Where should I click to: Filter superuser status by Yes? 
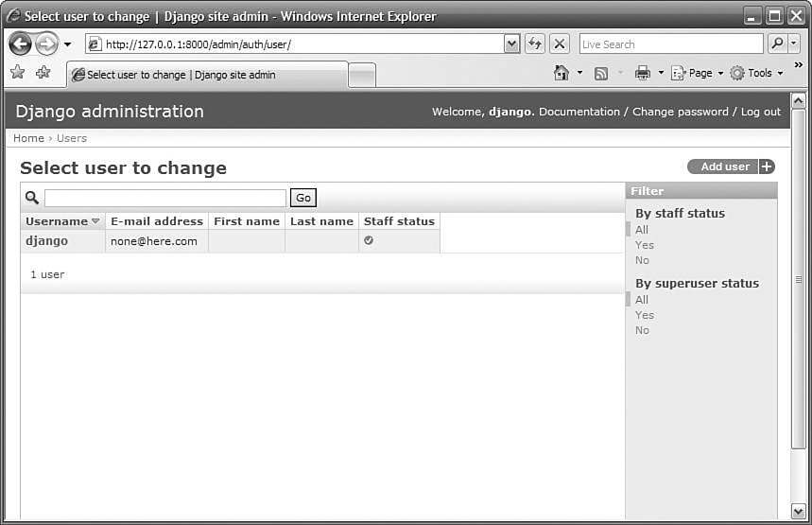[645, 315]
